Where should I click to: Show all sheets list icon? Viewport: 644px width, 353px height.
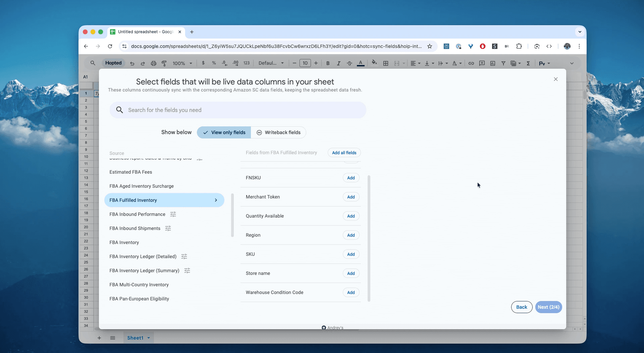click(x=113, y=338)
